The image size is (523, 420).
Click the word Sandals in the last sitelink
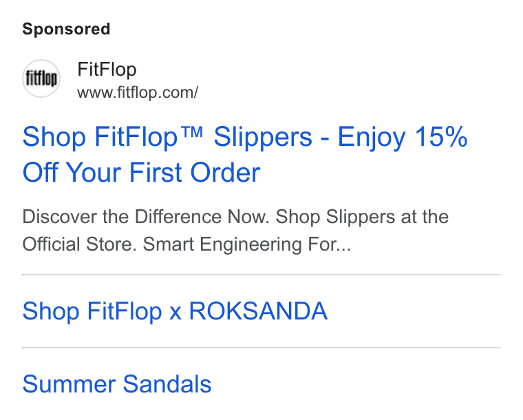coord(167,384)
